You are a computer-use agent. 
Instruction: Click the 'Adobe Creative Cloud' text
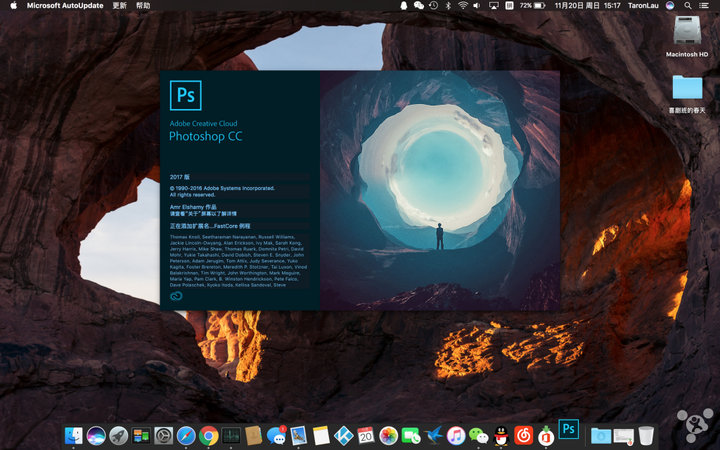[x=203, y=124]
